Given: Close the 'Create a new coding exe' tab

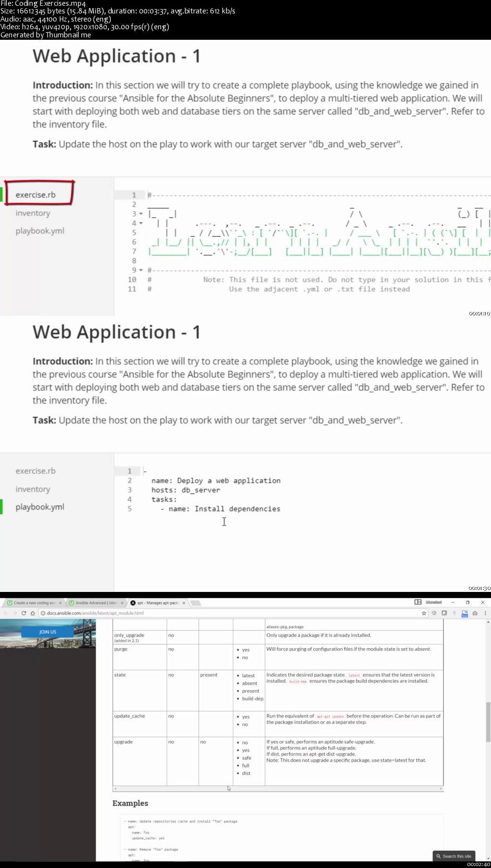Looking at the screenshot, I should click(60, 603).
